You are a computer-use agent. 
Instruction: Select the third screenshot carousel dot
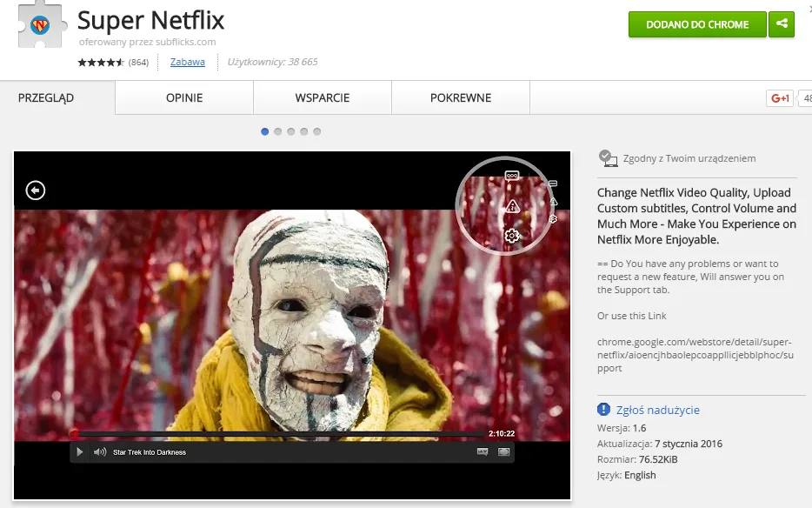tap(291, 131)
